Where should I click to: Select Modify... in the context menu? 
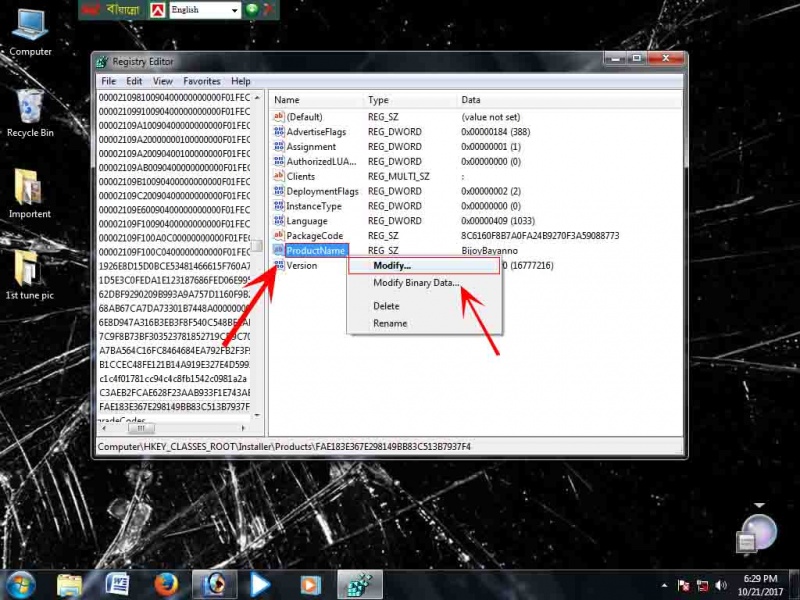coord(423,266)
